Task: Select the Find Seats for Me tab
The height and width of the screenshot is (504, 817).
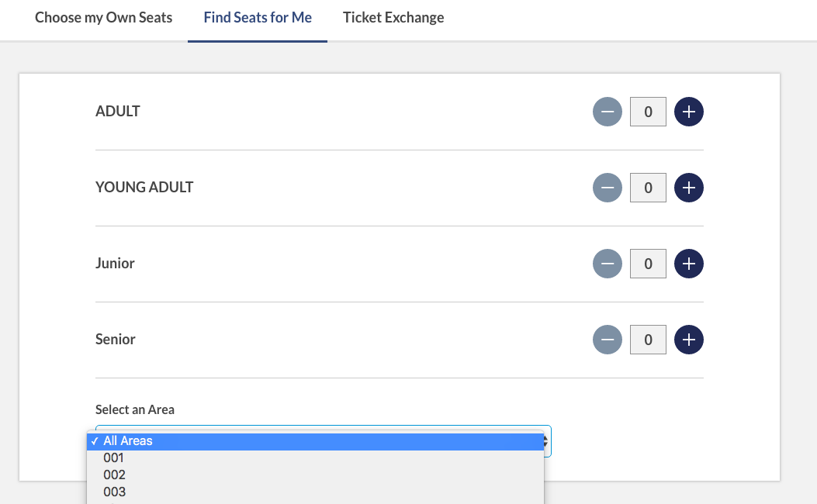Action: [x=258, y=17]
